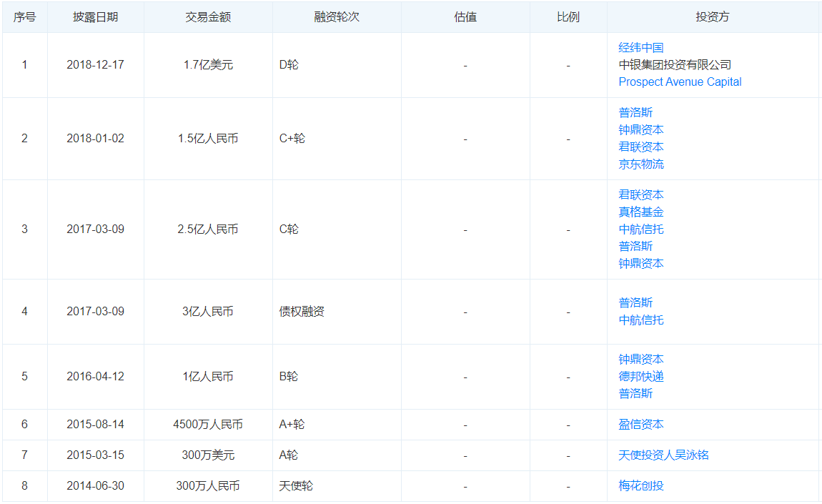This screenshot has width=822, height=504.
Task: Click the amount 3亿人民币
Action: click(208, 312)
